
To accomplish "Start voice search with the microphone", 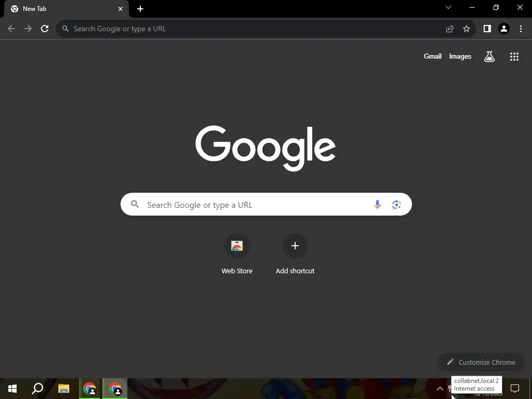I will [377, 204].
